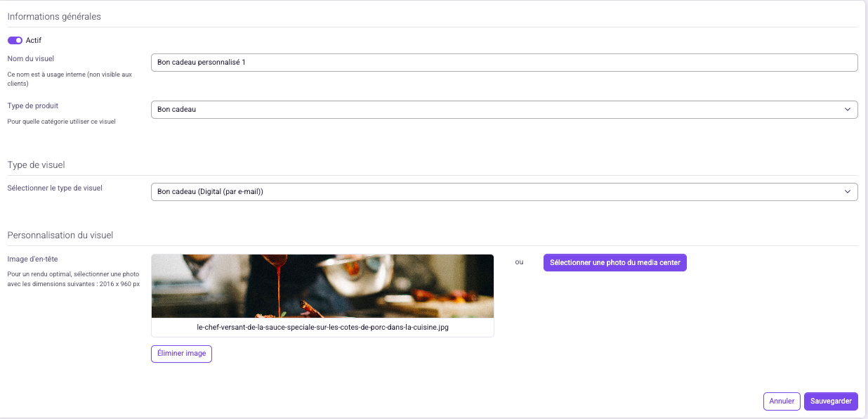868x419 pixels.
Task: Click the Nom du visuel label
Action: 31,59
